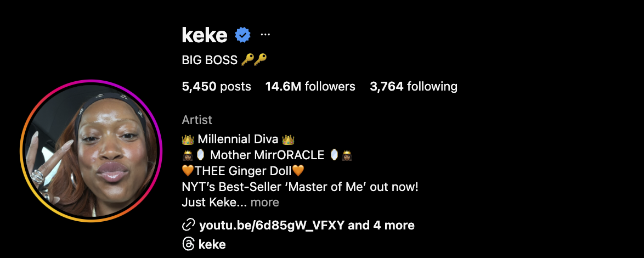The width and height of the screenshot is (644, 258).
Task: Click the Threads logo icon
Action: 188,244
